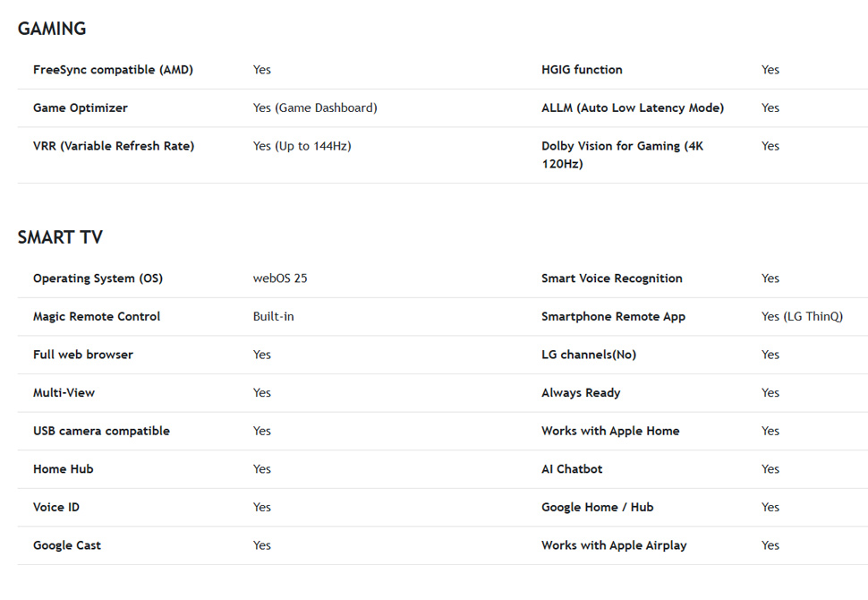Select the Yes (Up to 144Hz) value
The width and height of the screenshot is (868, 600).
click(x=302, y=146)
